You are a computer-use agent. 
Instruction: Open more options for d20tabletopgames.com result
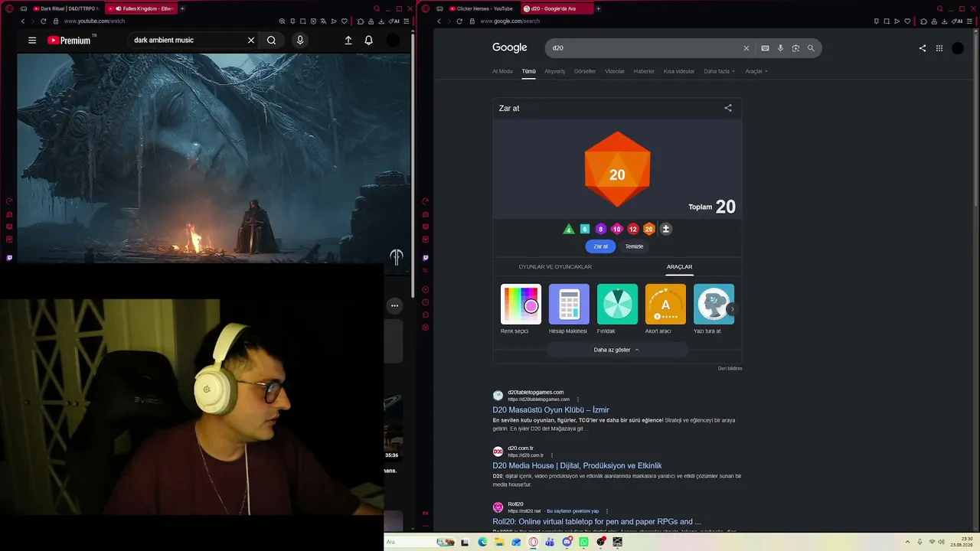click(578, 399)
